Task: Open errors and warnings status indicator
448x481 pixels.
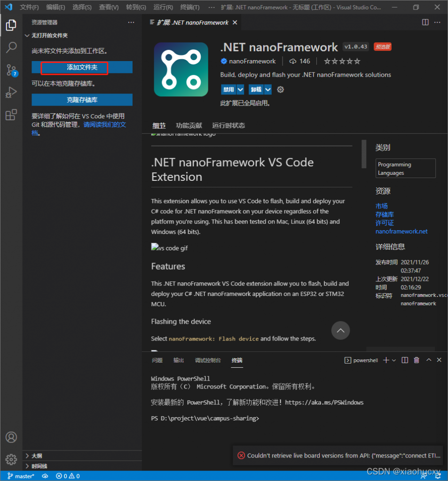Action: point(68,476)
